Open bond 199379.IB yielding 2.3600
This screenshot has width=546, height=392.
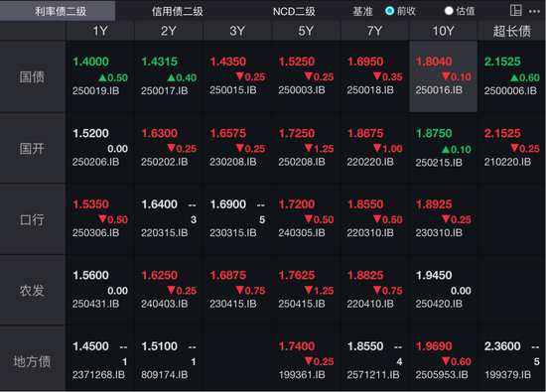point(511,358)
